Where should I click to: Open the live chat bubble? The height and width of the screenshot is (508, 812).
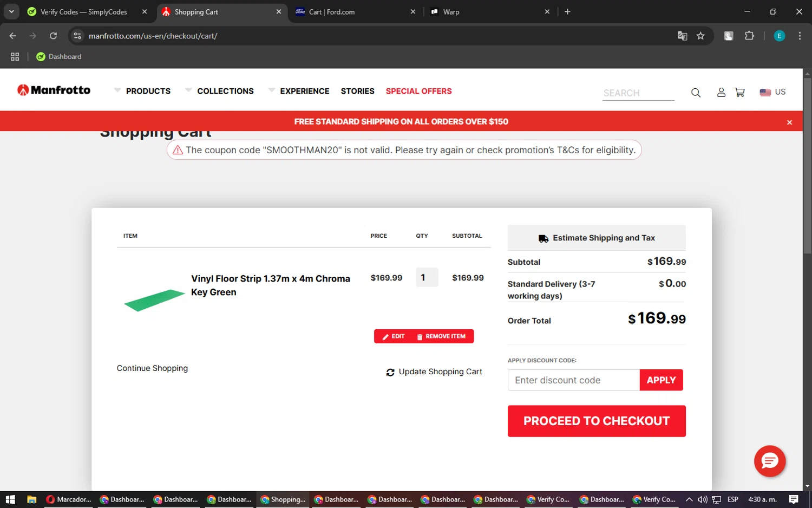point(770,461)
